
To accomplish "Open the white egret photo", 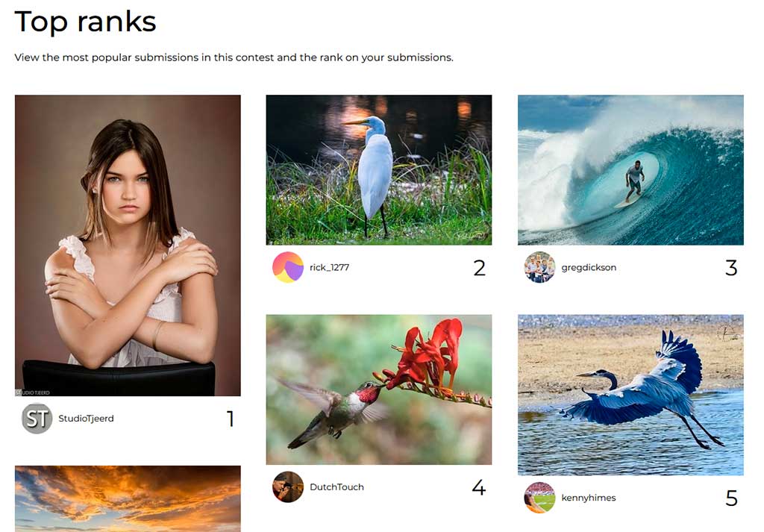I will tap(379, 170).
